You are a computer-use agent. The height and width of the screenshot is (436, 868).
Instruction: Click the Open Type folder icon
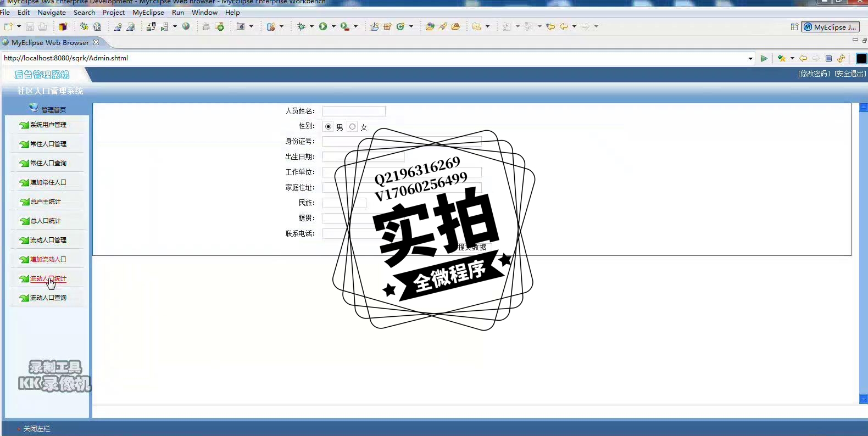point(430,26)
